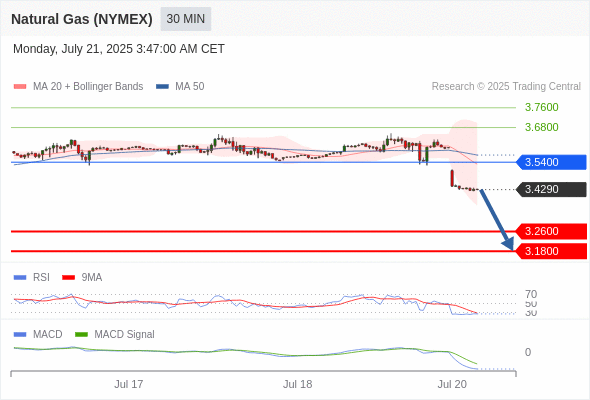Click the MA 20 + Bollinger Bands legend swatch
This screenshot has height=400, width=590.
(20, 87)
